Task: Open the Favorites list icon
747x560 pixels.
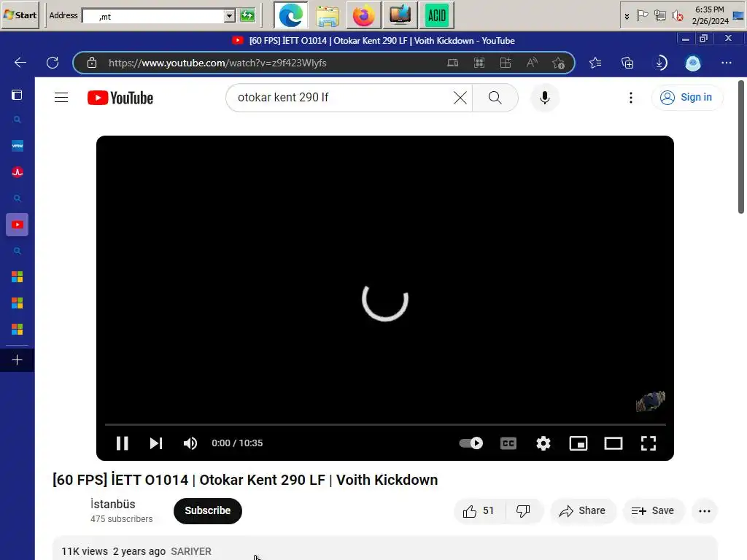Action: [595, 63]
